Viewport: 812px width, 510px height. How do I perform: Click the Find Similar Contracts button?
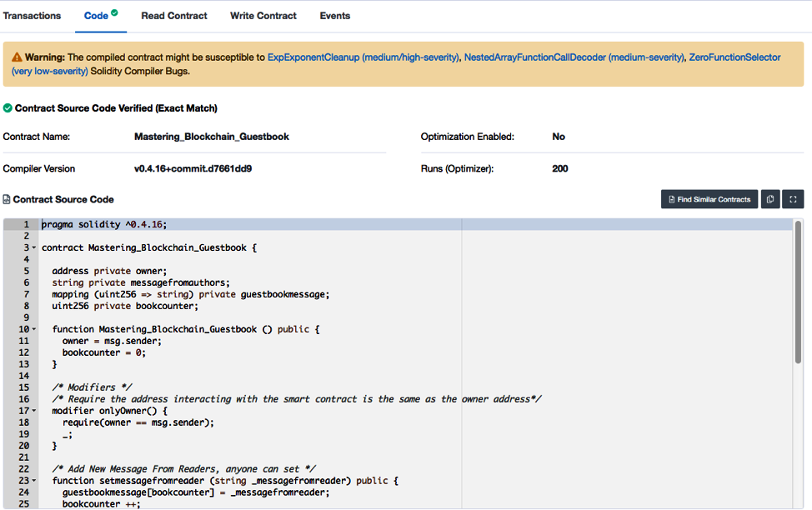(x=709, y=199)
